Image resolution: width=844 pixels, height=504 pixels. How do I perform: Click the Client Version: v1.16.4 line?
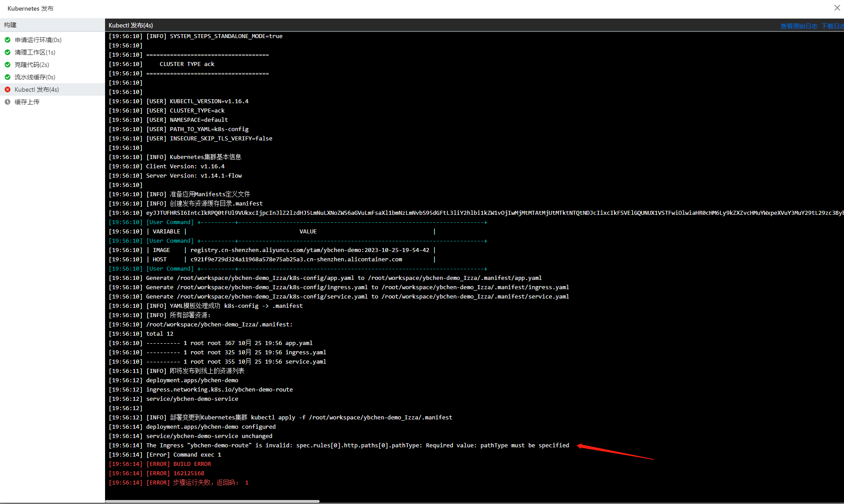coord(167,167)
